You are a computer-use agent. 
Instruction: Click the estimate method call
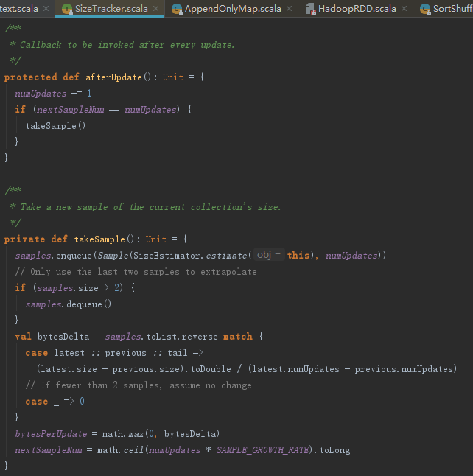point(226,256)
